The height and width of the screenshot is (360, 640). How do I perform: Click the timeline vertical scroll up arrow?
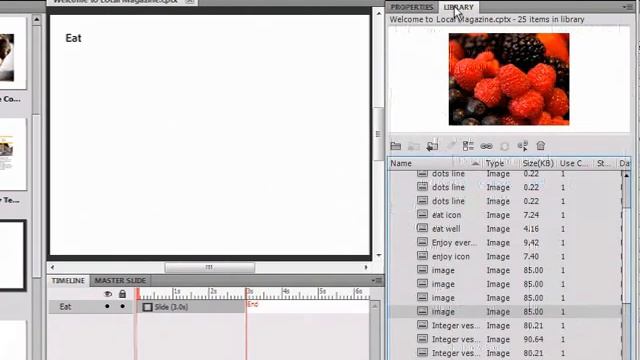375,306
